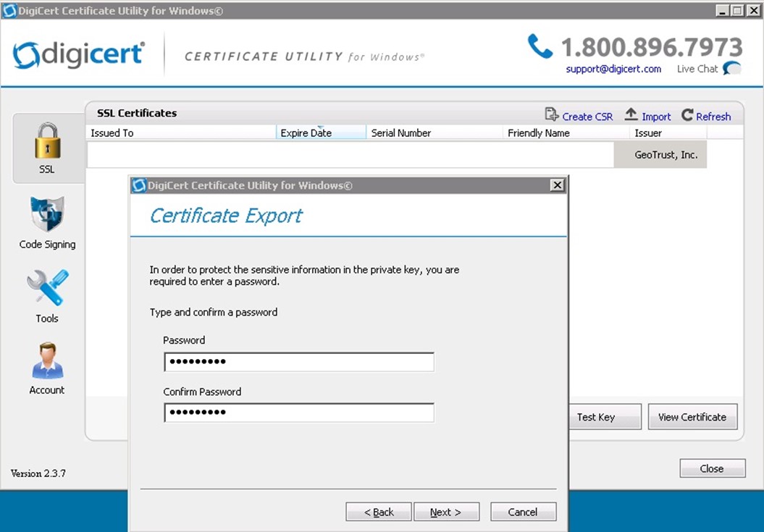Cancel the certificate export
The height and width of the screenshot is (532, 764).
(523, 512)
